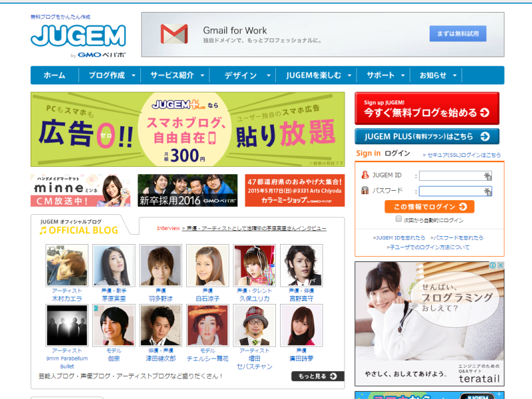This screenshot has height=399, width=532.
Task: Open the ホーム menu item
Action: pyautogui.click(x=55, y=75)
